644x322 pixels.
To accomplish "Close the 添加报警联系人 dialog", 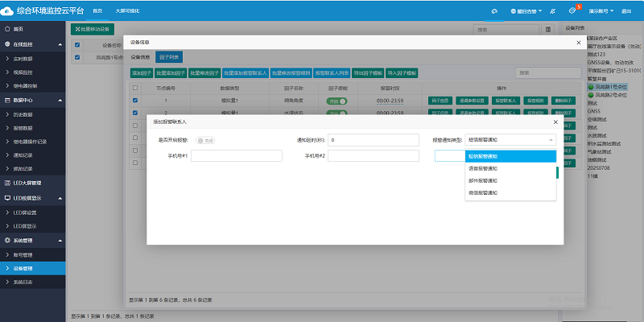I will tap(555, 122).
